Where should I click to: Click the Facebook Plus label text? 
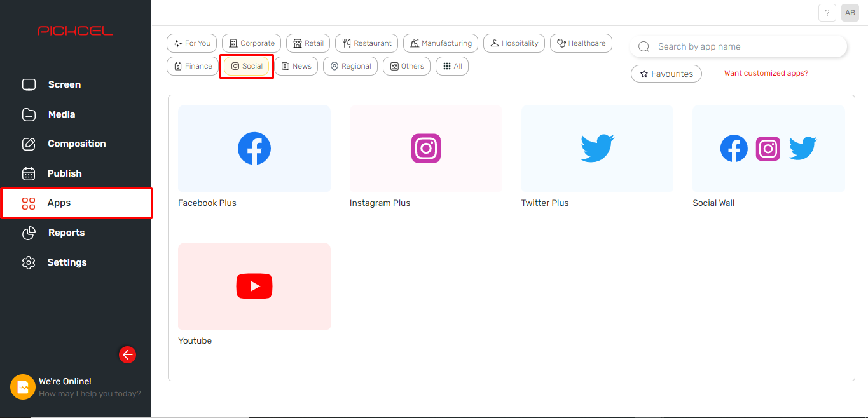pos(207,203)
